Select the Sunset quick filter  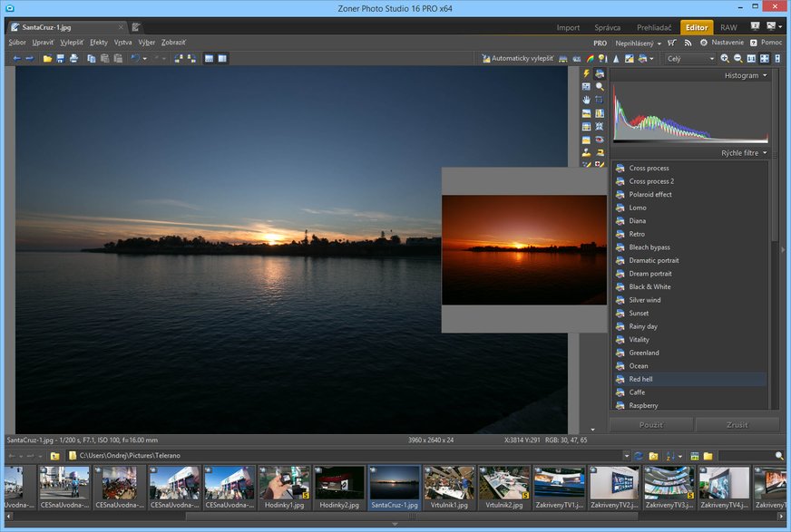click(639, 314)
